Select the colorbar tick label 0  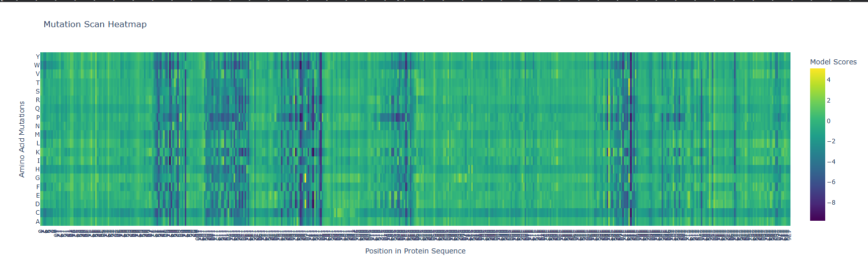click(x=829, y=121)
